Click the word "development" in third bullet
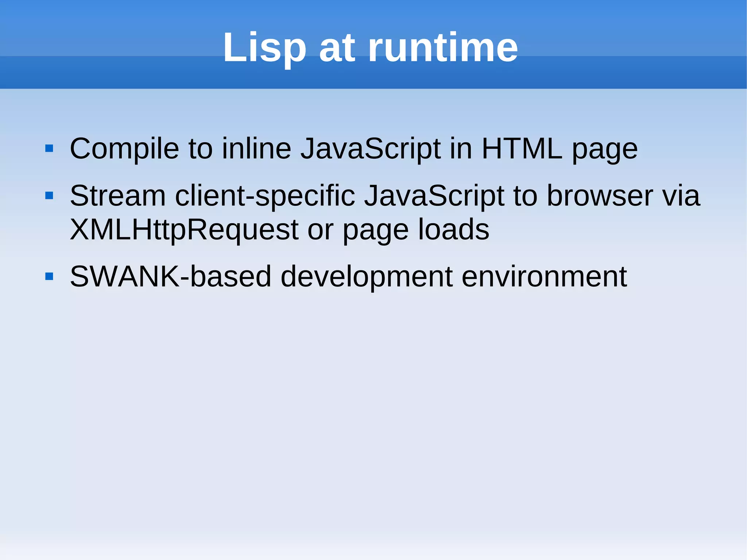Image resolution: width=747 pixels, height=560 pixels. [366, 277]
